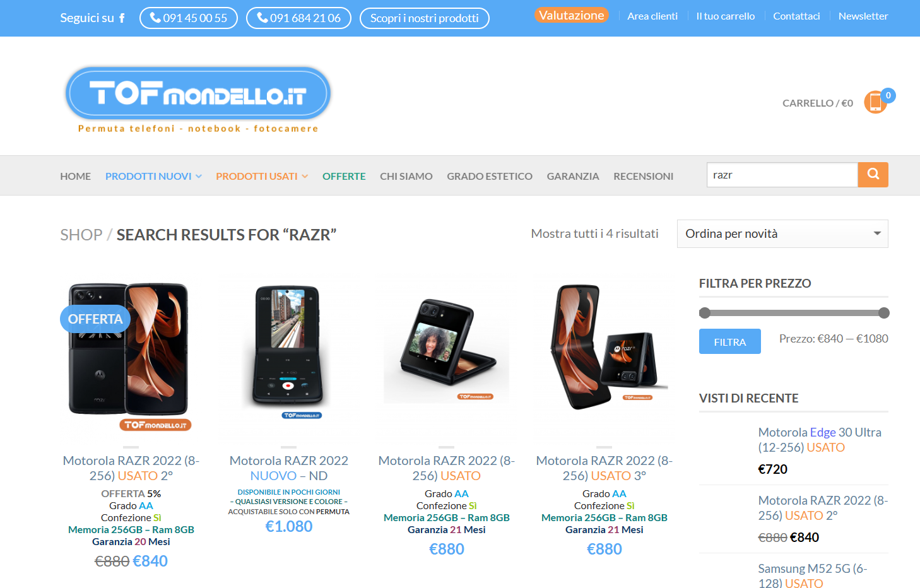Click Scopri i nostri prodotti button

click(x=425, y=18)
